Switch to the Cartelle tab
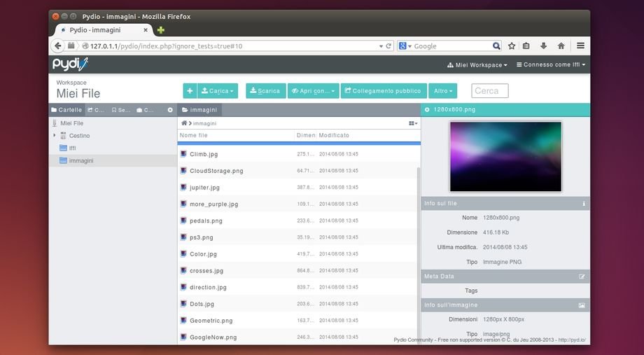 click(x=66, y=110)
